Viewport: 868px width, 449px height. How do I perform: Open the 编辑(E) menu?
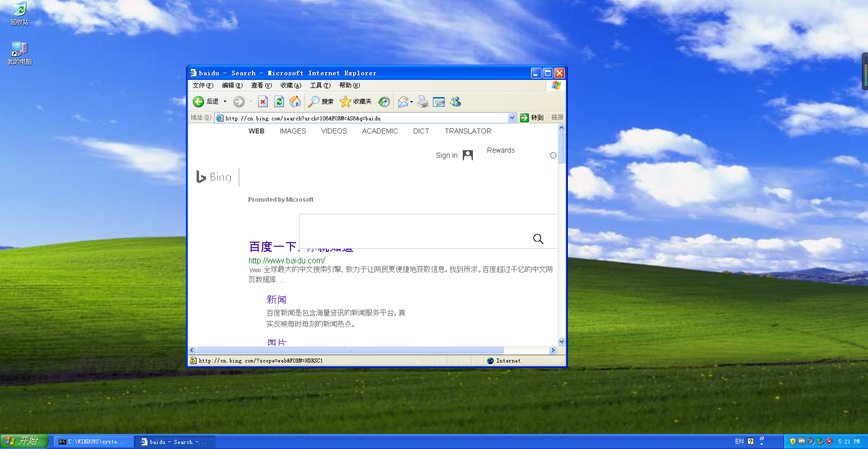tap(232, 85)
